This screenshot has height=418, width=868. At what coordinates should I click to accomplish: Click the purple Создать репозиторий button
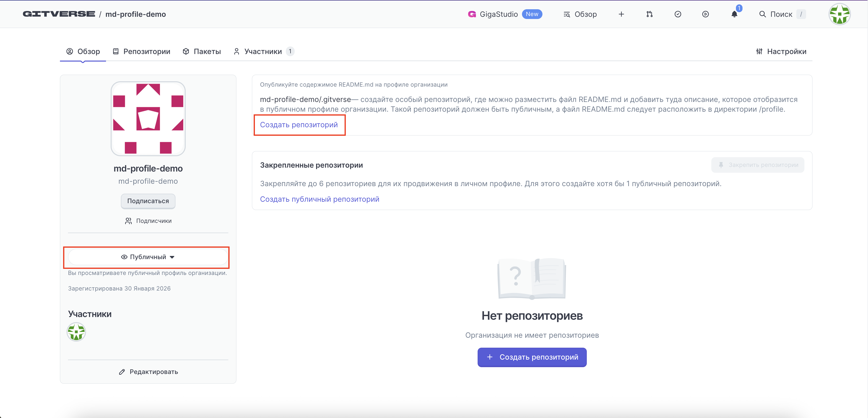click(532, 357)
